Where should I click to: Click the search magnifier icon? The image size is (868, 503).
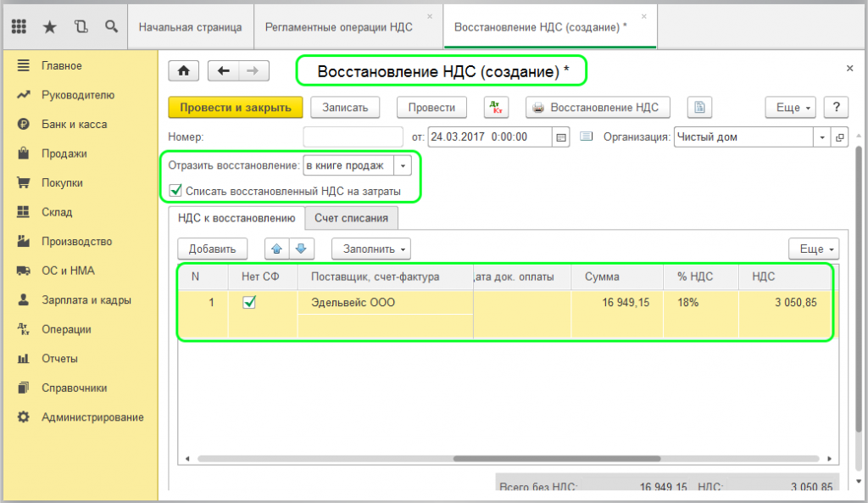click(x=110, y=27)
